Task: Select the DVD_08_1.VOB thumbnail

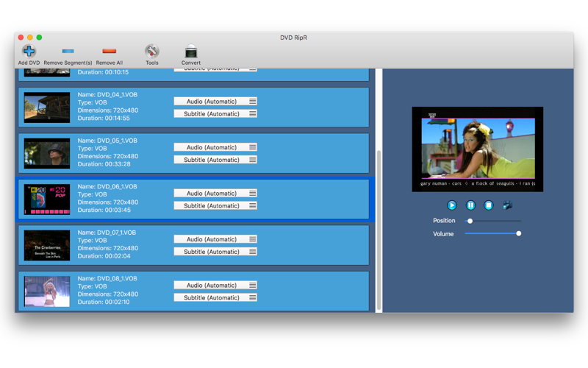Action: point(47,291)
